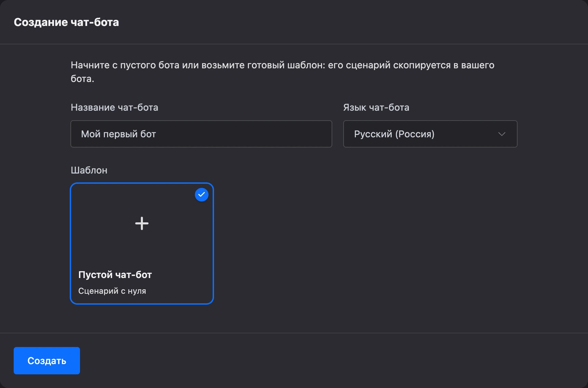Image resolution: width=588 pixels, height=388 pixels.
Task: Click the Создание чат-бота heading
Action: 66,22
